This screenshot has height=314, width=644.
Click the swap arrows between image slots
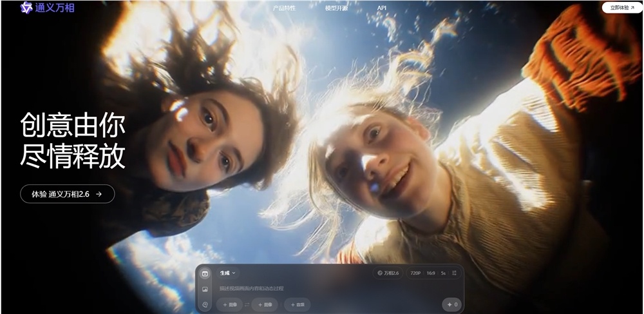[x=247, y=304]
